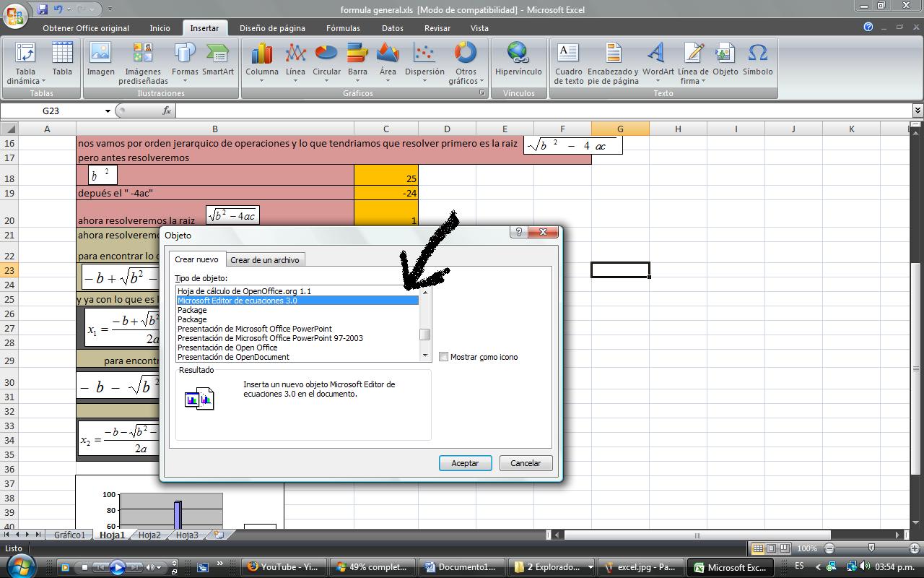Save workbook via quick access toolbar
The height and width of the screenshot is (578, 924).
click(42, 9)
